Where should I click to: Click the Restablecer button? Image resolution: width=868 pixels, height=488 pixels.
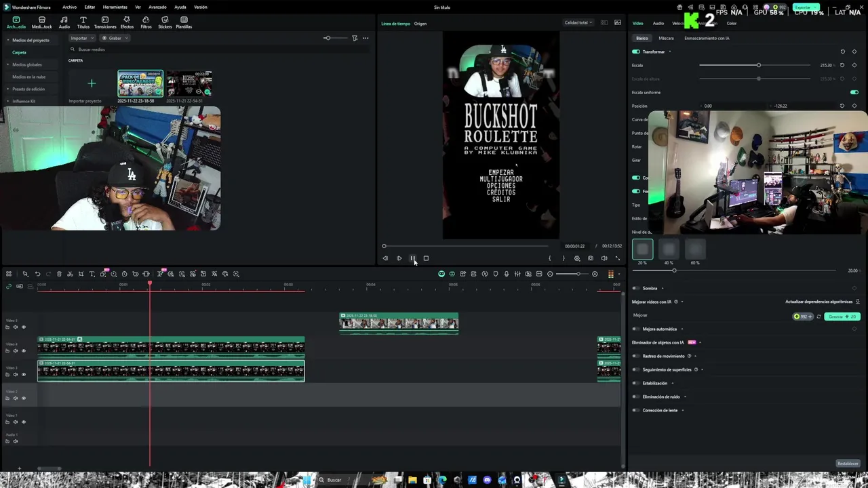point(848,464)
